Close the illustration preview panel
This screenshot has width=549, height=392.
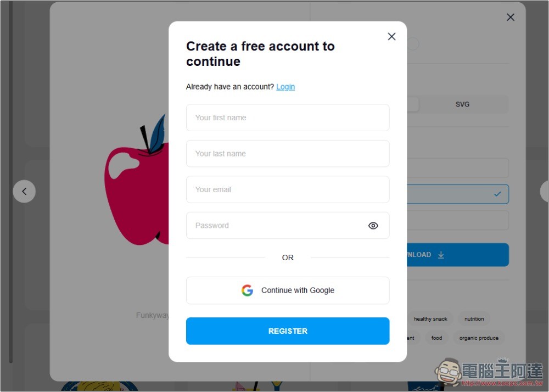coord(510,17)
